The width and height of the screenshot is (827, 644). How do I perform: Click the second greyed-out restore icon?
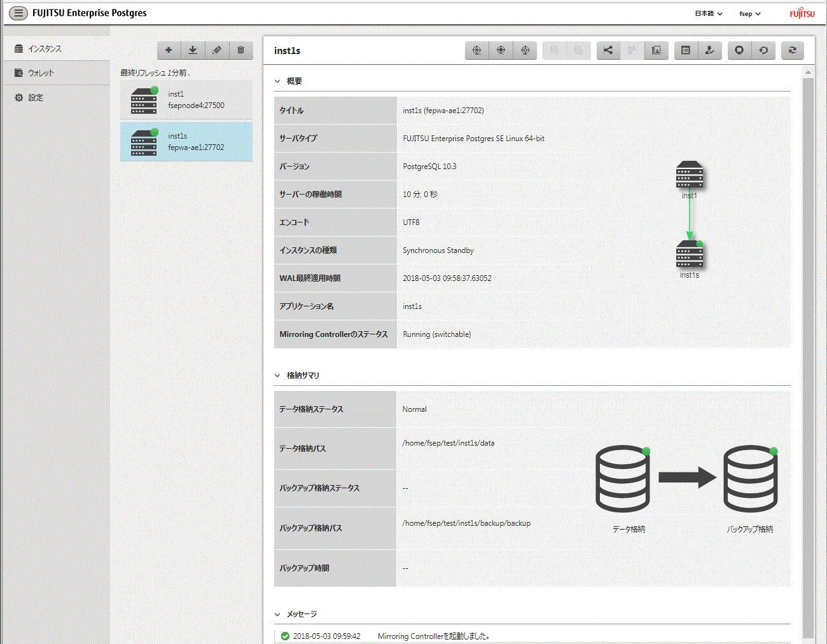pyautogui.click(x=579, y=50)
